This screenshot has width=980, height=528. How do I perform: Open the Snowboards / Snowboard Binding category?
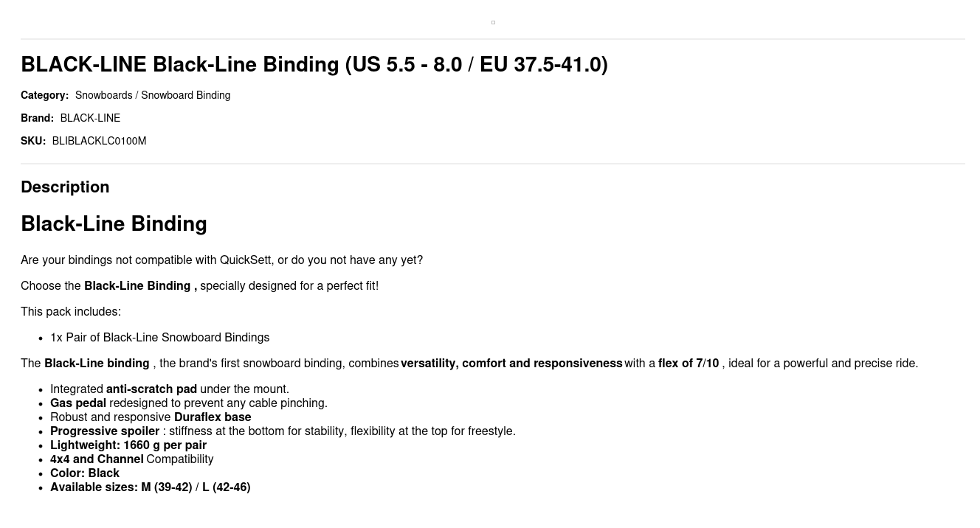tap(153, 96)
